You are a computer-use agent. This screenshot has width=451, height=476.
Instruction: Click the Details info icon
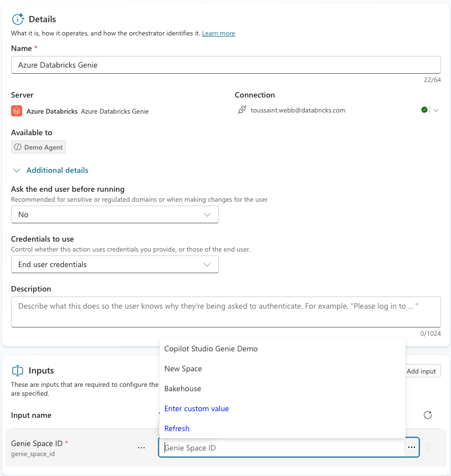point(18,19)
